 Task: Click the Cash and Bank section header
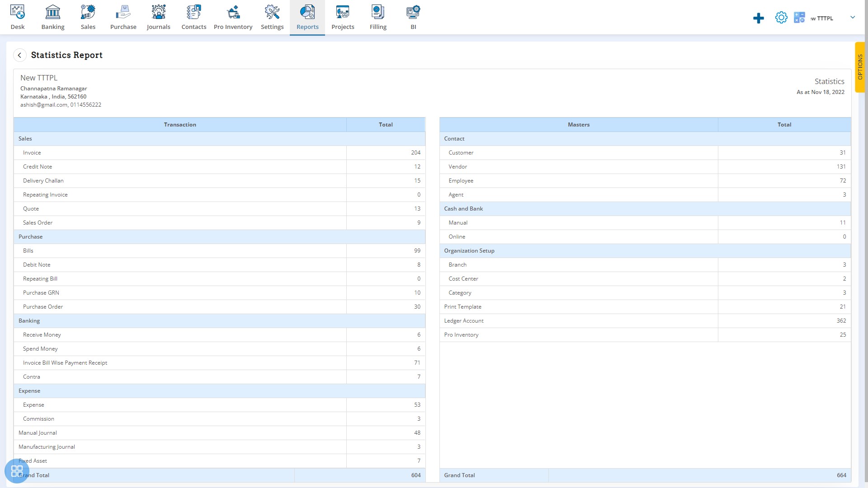click(645, 209)
